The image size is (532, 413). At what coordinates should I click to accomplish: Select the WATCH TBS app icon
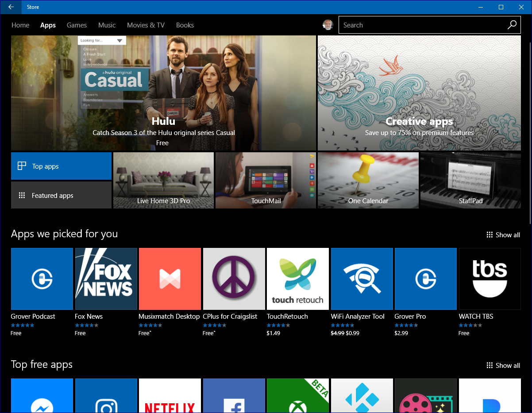(490, 278)
